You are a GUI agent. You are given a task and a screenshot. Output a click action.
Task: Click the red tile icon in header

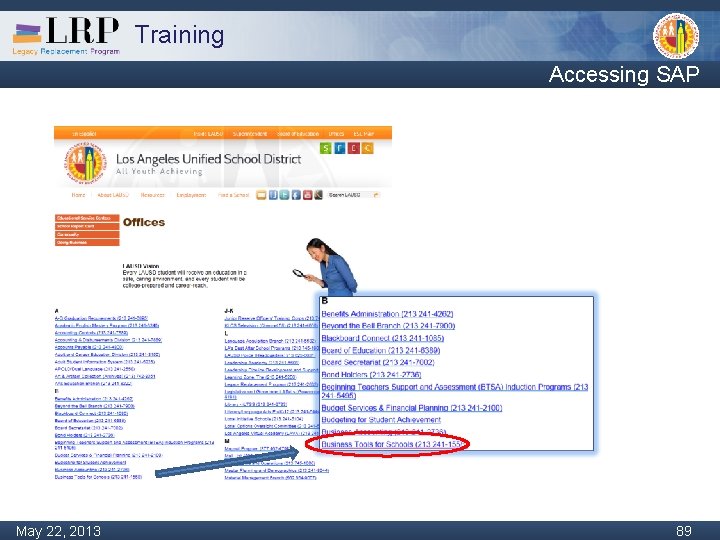click(x=354, y=148)
